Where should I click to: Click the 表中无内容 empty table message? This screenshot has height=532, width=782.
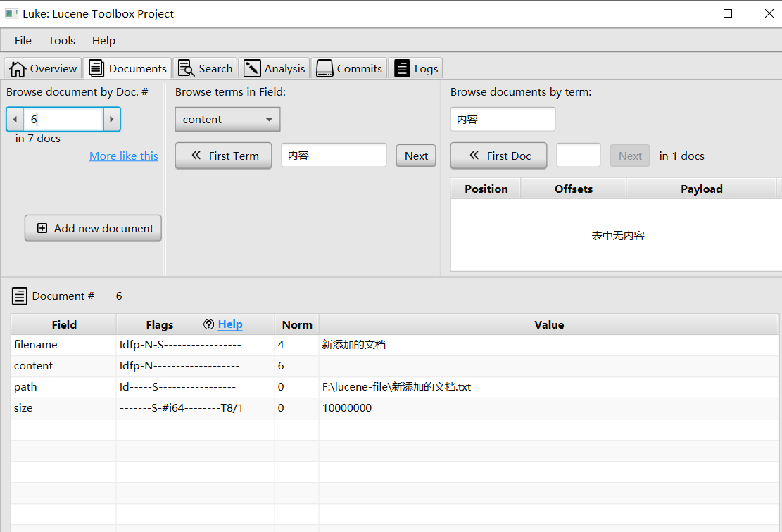(x=618, y=235)
